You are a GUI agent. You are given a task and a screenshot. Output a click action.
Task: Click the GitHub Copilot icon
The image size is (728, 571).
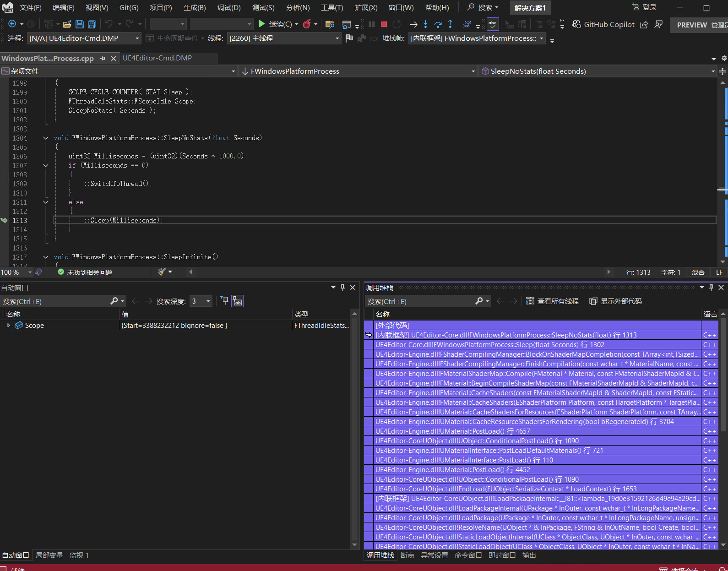(577, 24)
